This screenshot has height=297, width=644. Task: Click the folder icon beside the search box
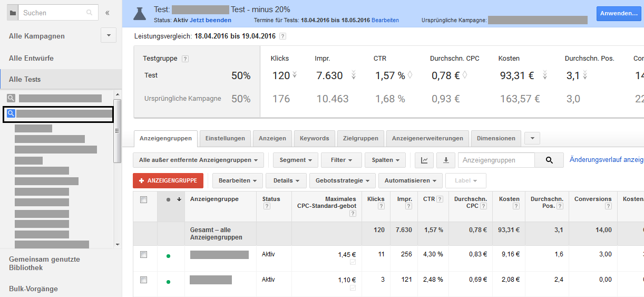click(13, 13)
